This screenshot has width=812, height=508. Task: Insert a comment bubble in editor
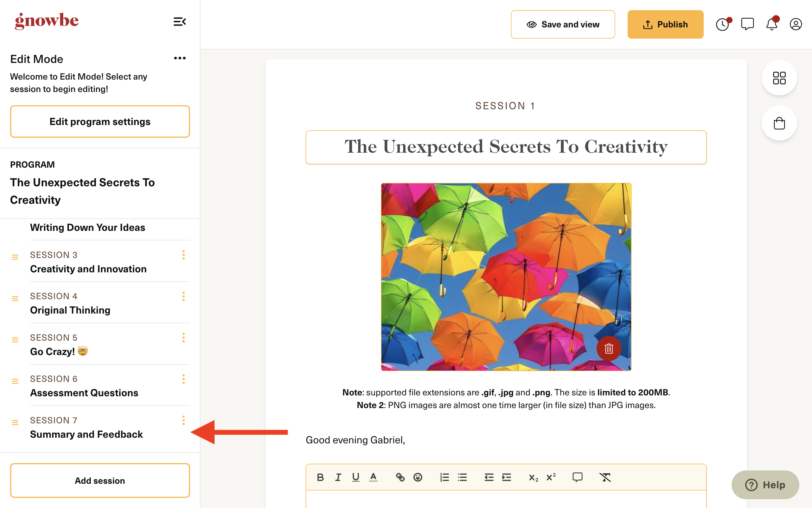pos(577,477)
